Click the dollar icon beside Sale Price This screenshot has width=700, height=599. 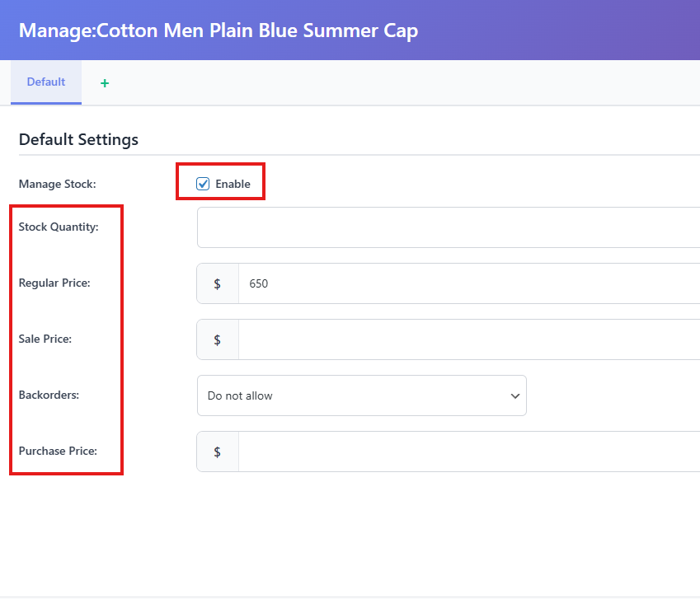coord(218,339)
